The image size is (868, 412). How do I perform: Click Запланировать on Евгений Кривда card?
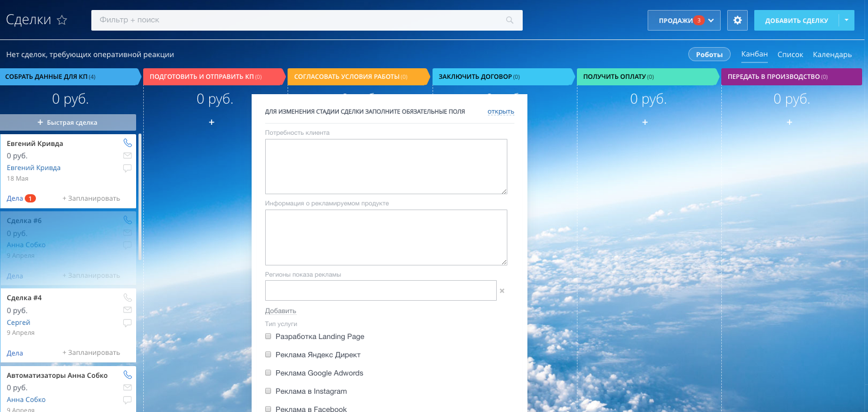coord(91,198)
